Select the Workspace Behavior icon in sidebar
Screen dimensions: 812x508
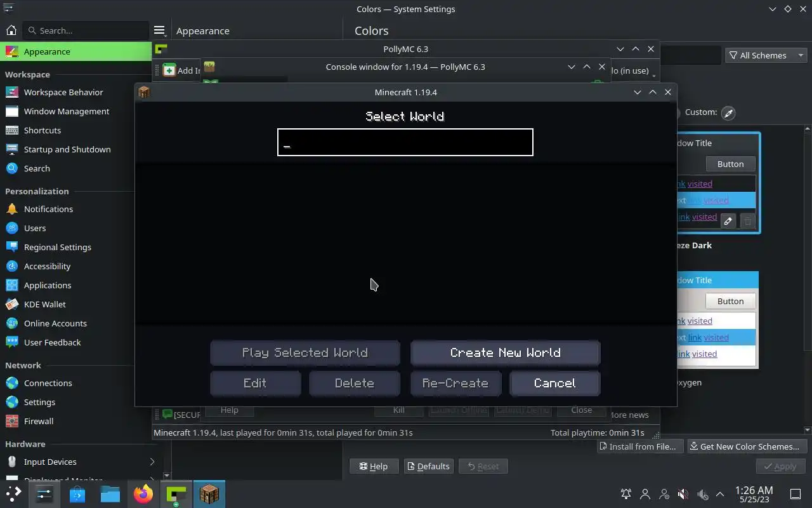point(11,92)
